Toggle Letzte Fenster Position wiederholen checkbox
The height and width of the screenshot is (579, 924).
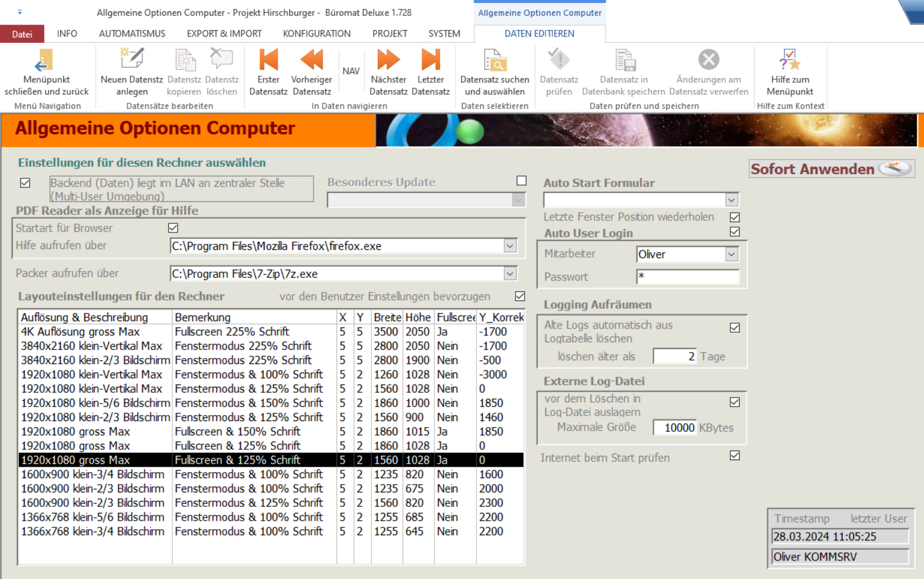[x=735, y=217]
